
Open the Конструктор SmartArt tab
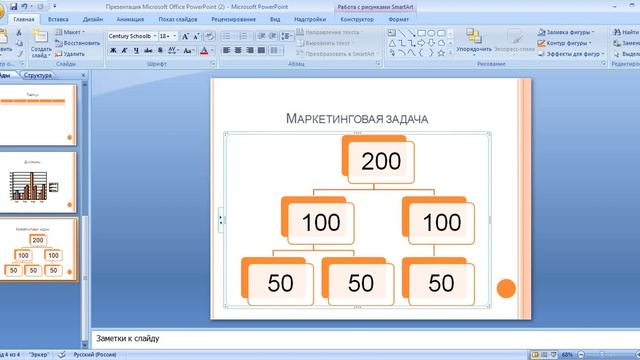pos(357,19)
